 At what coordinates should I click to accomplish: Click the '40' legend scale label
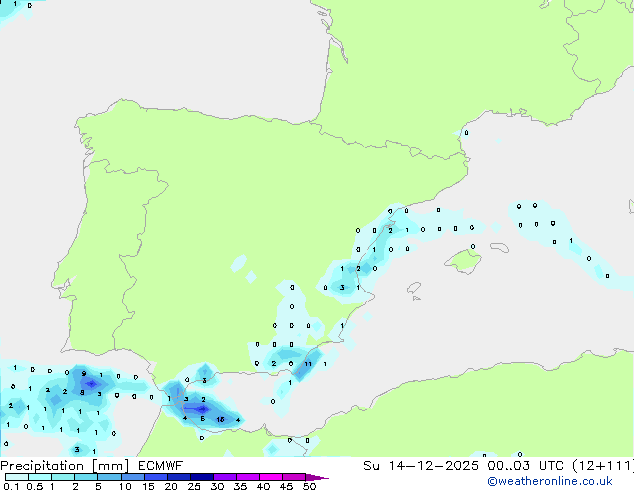(263, 486)
